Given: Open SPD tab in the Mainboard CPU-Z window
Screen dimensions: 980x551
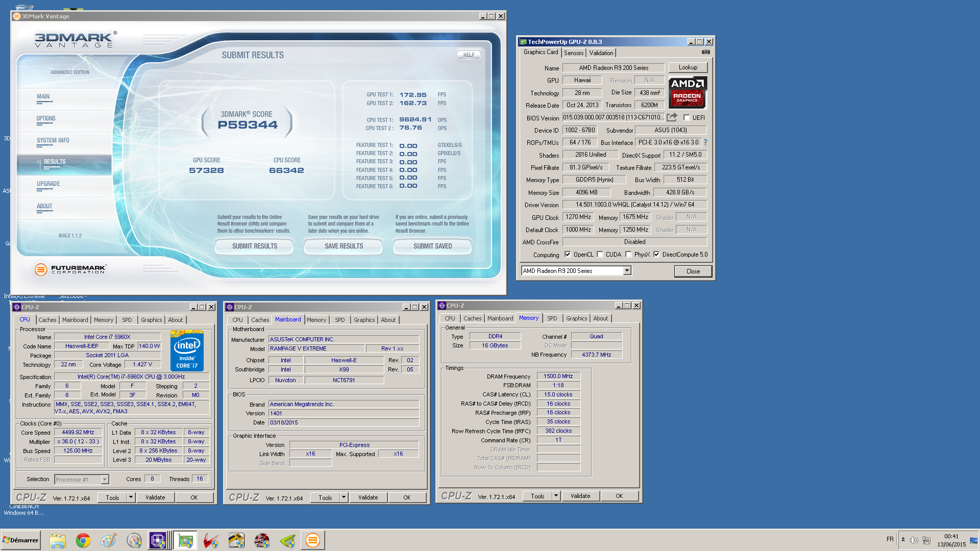Looking at the screenshot, I should pos(340,320).
